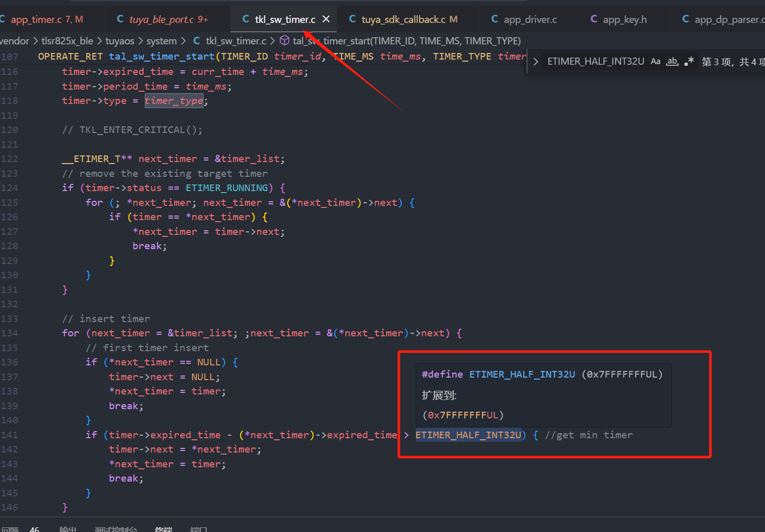Click 'timer->next = NULL;' on line 137

[x=164, y=377]
